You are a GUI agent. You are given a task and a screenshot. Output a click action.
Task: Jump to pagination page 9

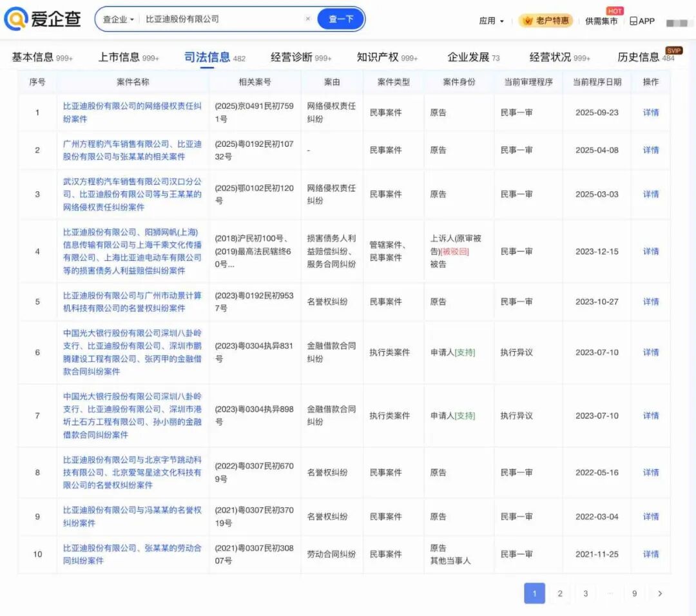(634, 593)
